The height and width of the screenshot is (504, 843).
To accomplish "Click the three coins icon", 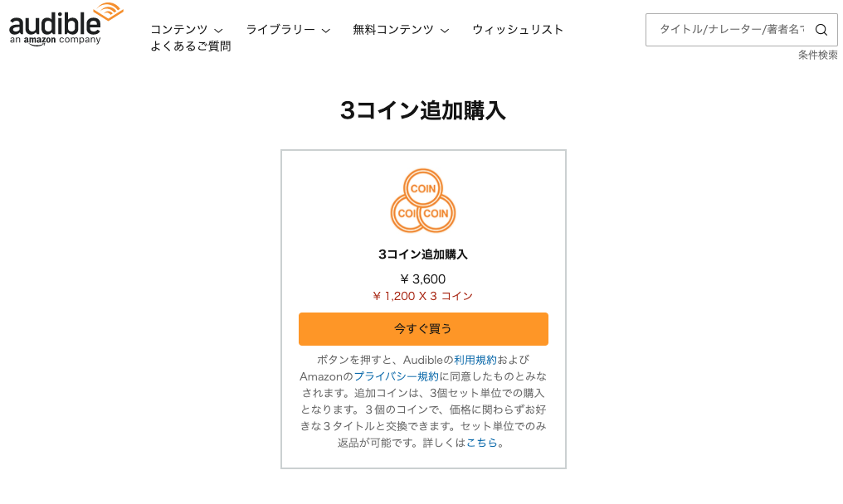I will click(x=423, y=201).
